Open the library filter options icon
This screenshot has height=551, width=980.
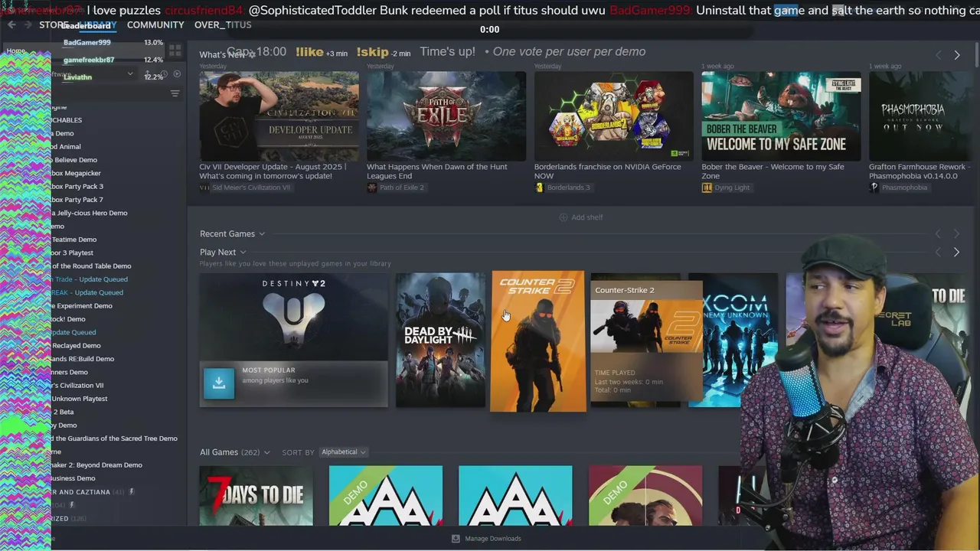click(175, 93)
